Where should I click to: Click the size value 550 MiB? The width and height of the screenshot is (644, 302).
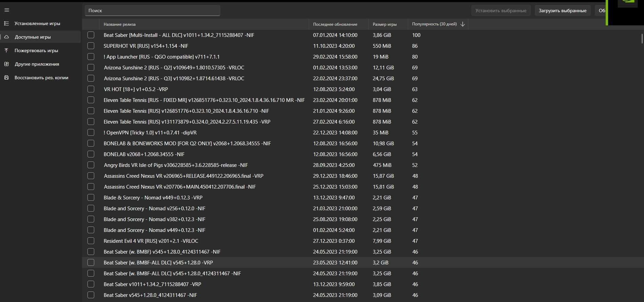(382, 46)
